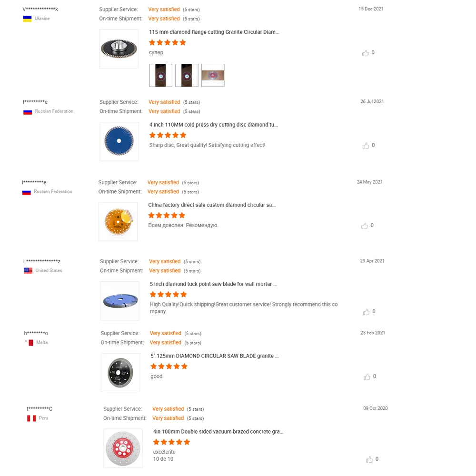Like the Peru buyer's review
The image size is (476, 476).
369,459
